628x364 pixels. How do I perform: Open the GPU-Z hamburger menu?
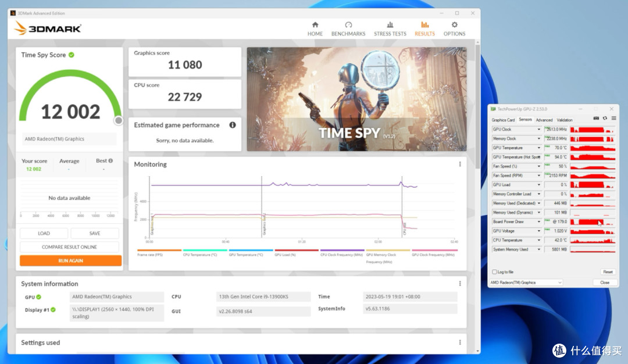point(613,119)
